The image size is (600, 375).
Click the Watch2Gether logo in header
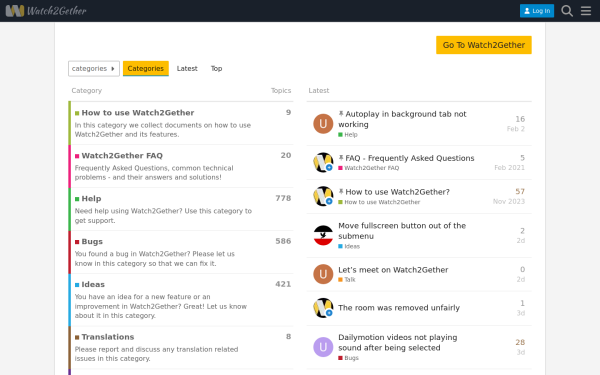46,11
